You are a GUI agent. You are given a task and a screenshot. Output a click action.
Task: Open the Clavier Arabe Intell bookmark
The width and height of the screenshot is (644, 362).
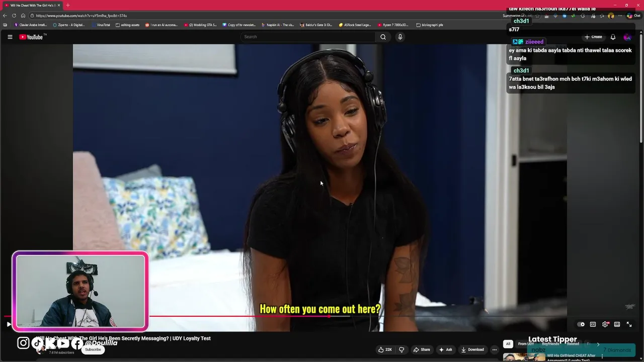click(x=31, y=25)
